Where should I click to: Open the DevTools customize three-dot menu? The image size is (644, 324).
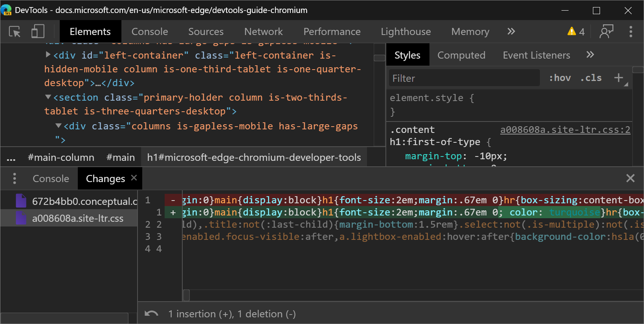pyautogui.click(x=631, y=31)
